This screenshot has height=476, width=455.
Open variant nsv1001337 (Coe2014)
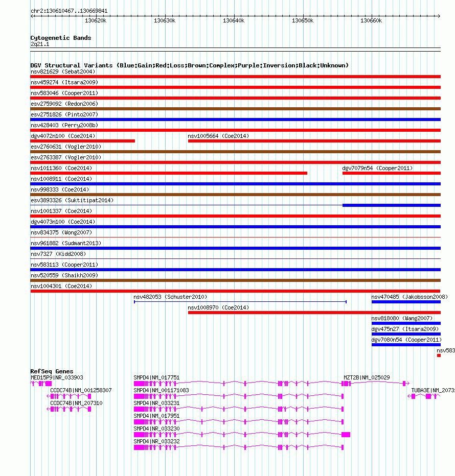236,216
